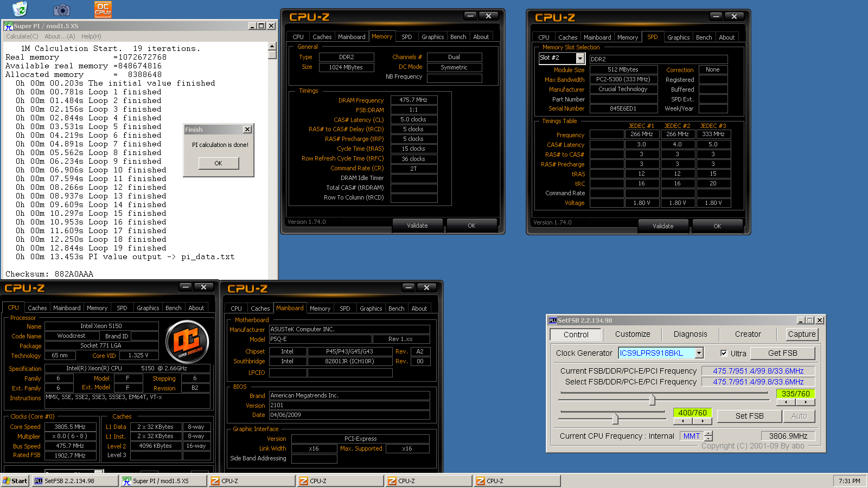
Task: Open the camera screenshot desktop icon
Action: coord(61,9)
